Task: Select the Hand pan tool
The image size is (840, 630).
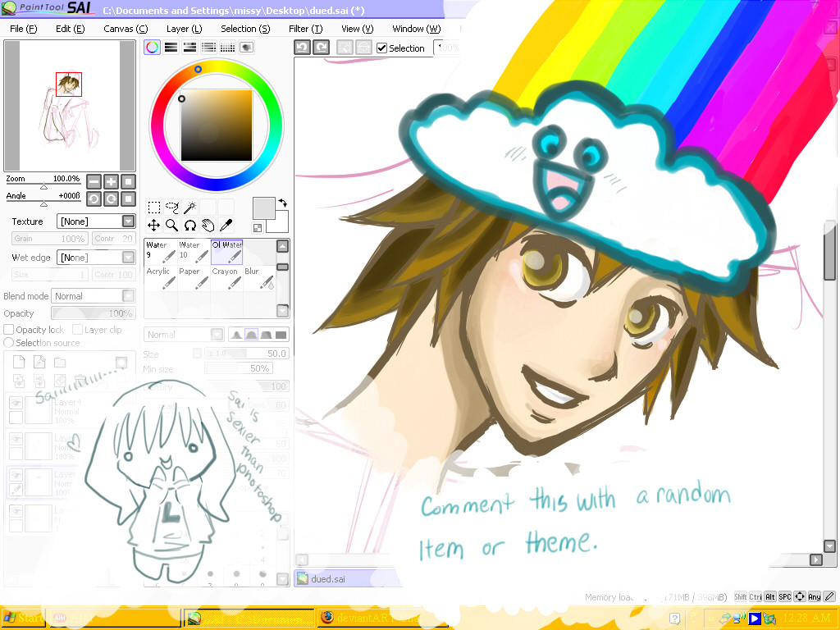Action: pos(208,226)
